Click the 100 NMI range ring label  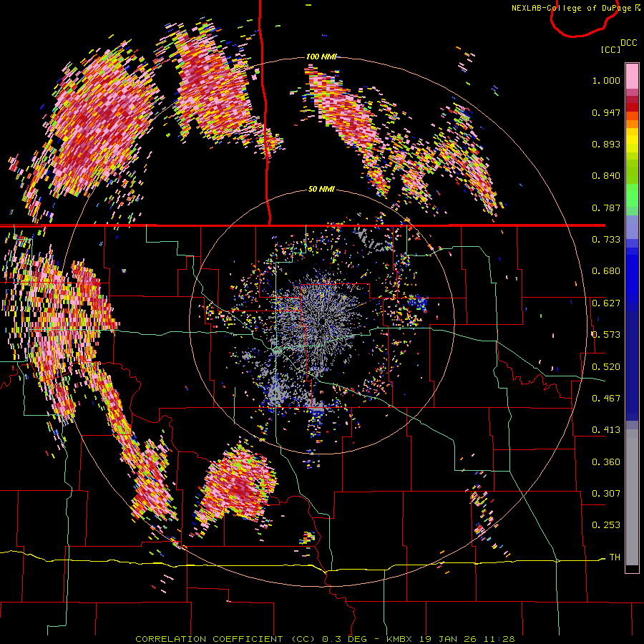pyautogui.click(x=321, y=57)
